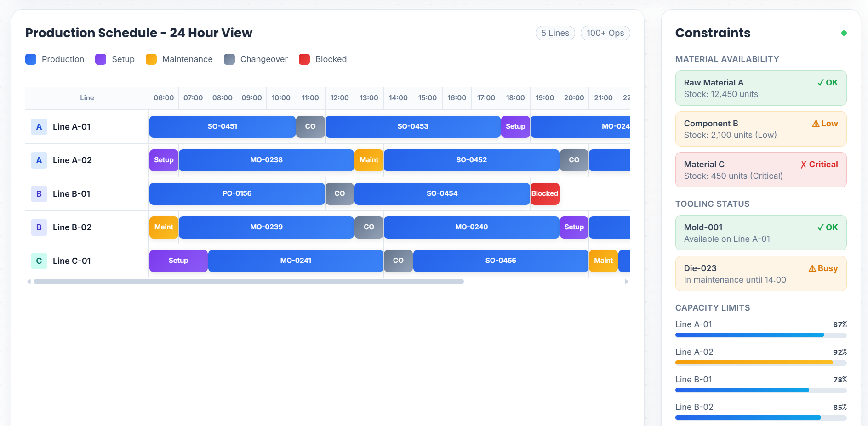Click the Line A-02 capacity bar

760,363
